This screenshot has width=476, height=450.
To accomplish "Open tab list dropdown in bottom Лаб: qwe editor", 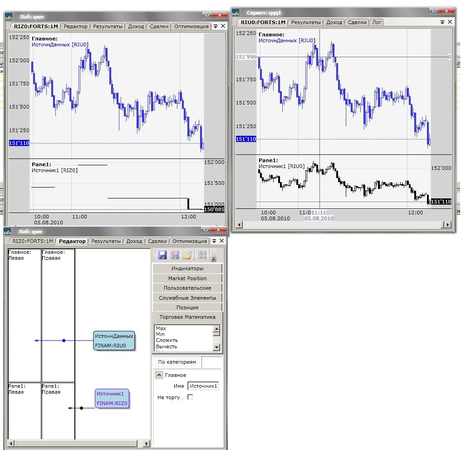I will (x=214, y=241).
